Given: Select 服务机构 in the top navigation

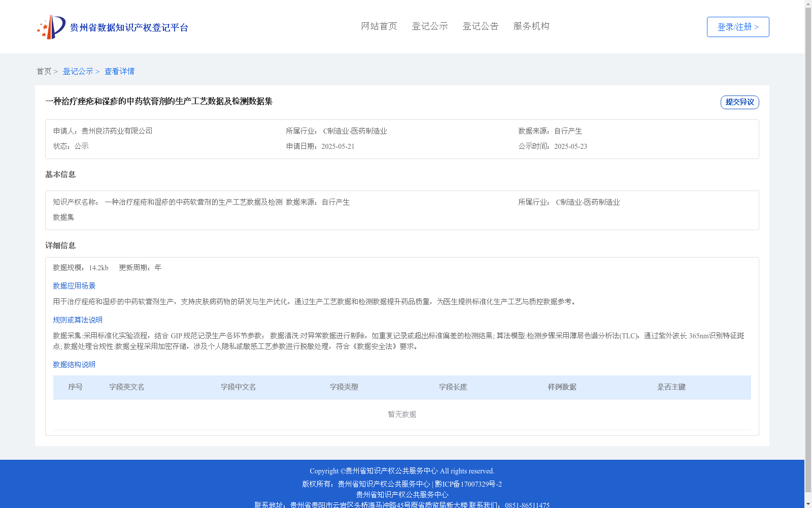Looking at the screenshot, I should tap(531, 26).
